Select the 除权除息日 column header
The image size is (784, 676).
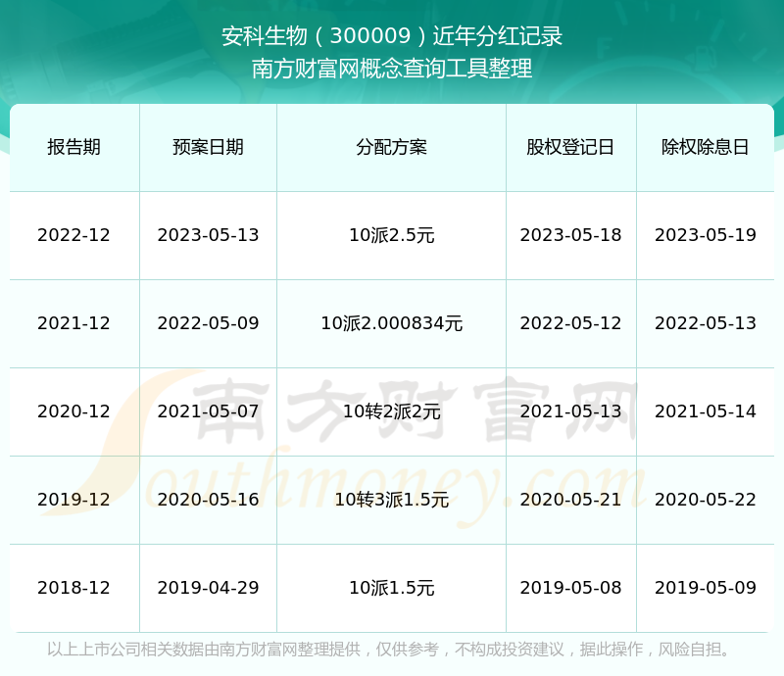705,147
